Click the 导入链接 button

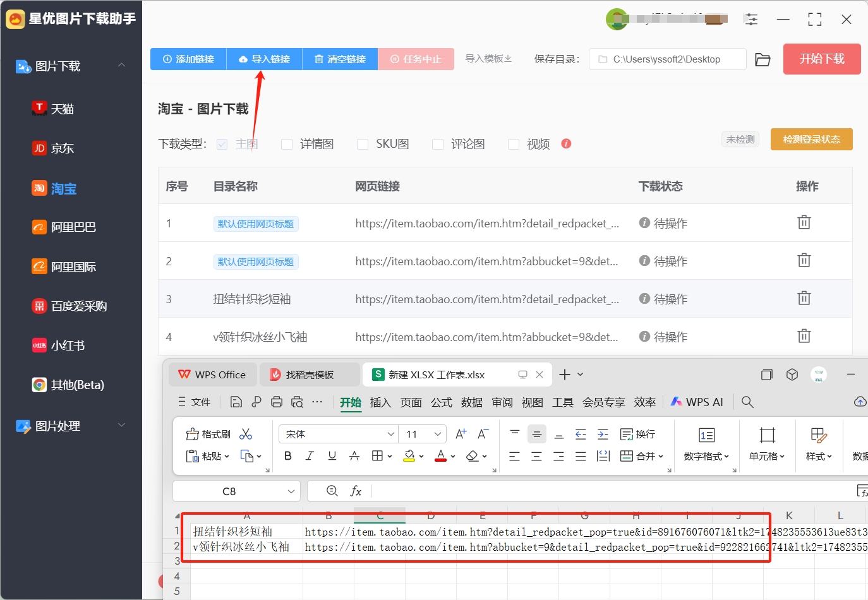(x=264, y=59)
